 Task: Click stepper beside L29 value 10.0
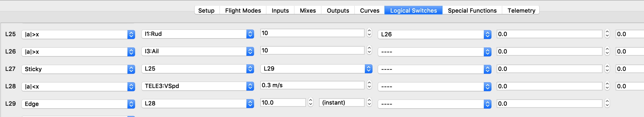(x=311, y=102)
